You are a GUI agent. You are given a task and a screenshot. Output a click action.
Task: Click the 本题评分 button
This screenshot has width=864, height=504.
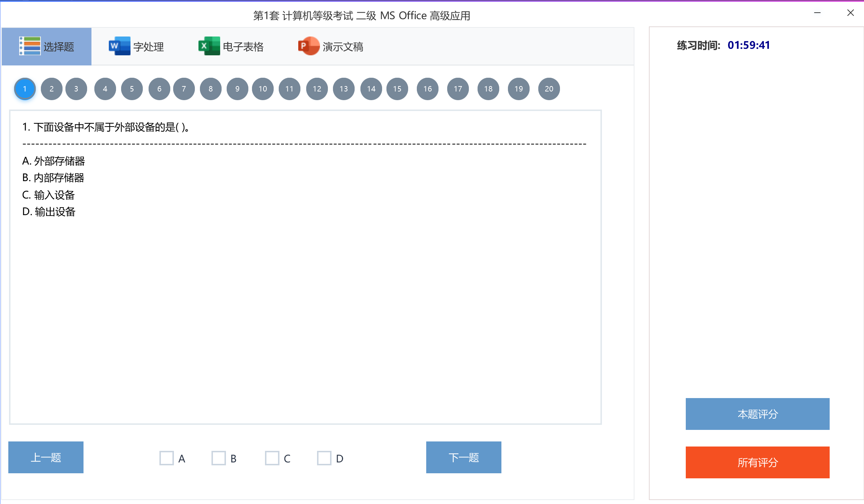coord(757,414)
